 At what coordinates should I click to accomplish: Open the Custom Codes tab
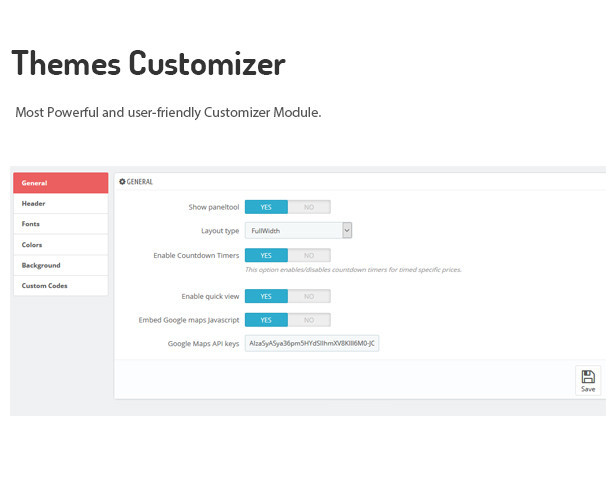[x=60, y=286]
